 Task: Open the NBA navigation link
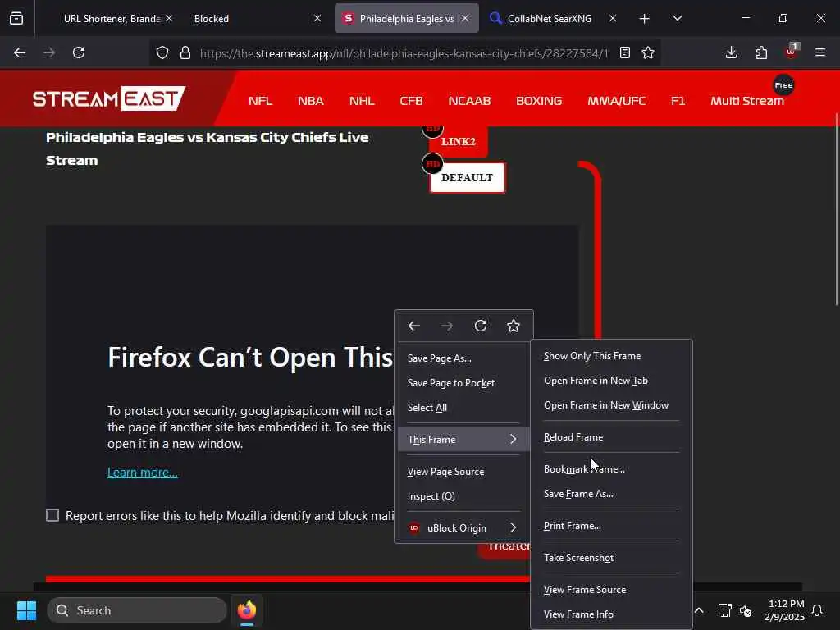click(311, 101)
